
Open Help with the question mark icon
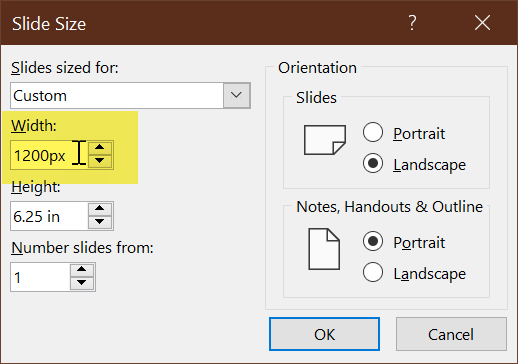coord(412,23)
